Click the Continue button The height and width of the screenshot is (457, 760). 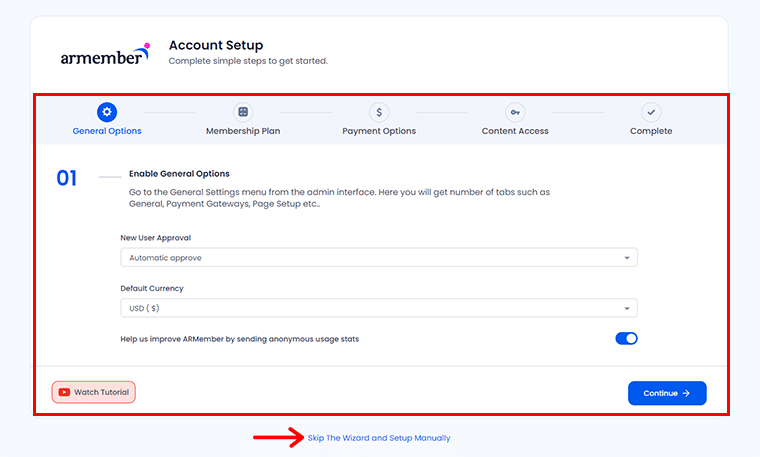(667, 393)
